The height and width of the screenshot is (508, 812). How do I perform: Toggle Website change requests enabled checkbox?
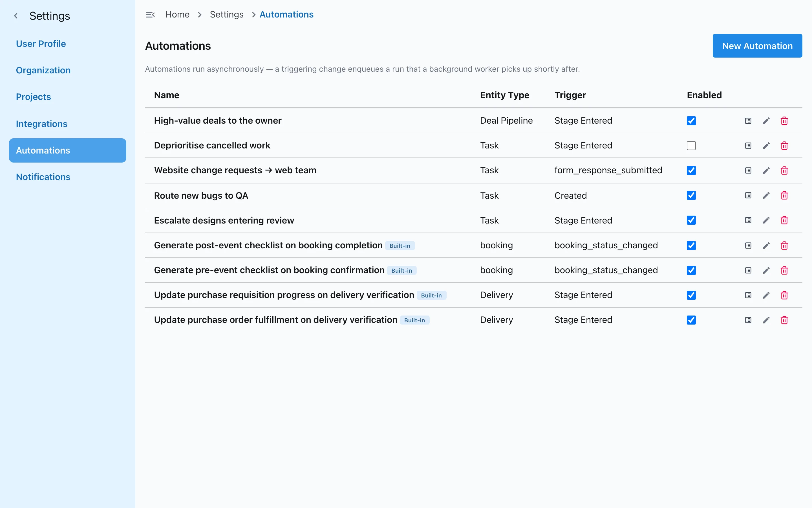pyautogui.click(x=691, y=170)
